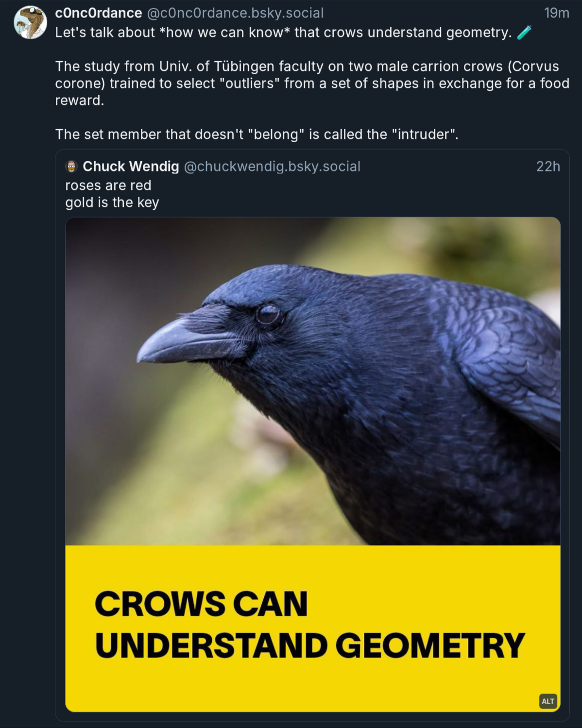Image resolution: width=582 pixels, height=728 pixels.
Task: Click Chuck Wendig's small avatar icon
Action: (x=71, y=167)
